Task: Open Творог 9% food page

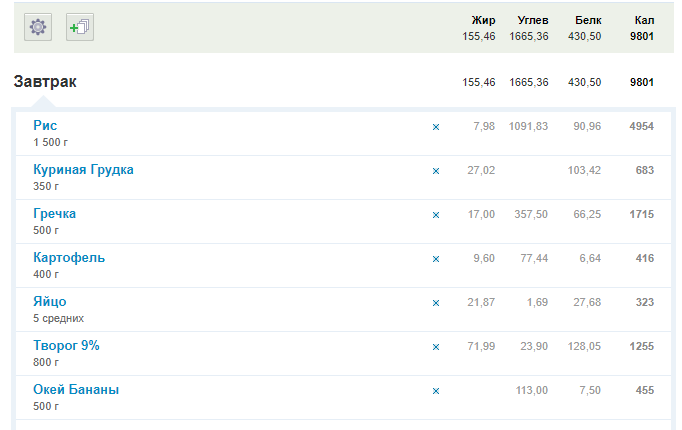Action: coord(66,346)
